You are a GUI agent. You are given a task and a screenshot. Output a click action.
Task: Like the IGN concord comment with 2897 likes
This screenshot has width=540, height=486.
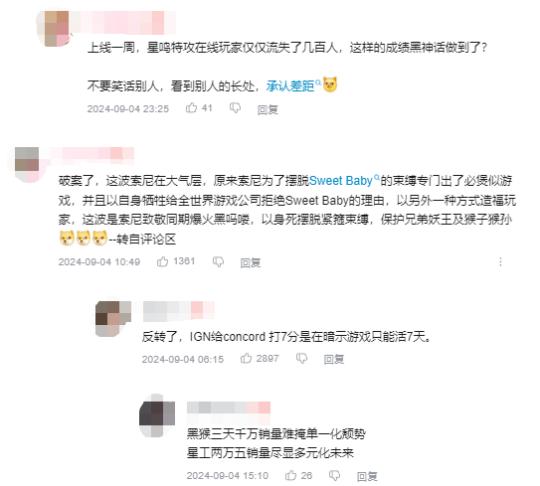(x=246, y=358)
